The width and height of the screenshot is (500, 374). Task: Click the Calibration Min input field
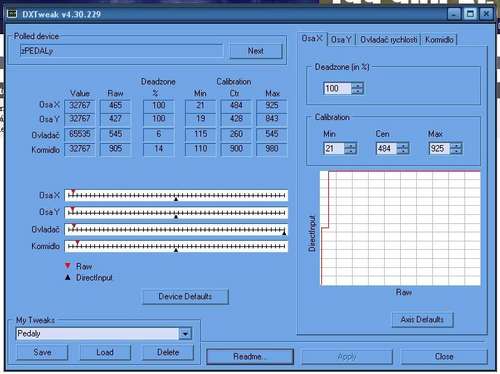pos(334,148)
